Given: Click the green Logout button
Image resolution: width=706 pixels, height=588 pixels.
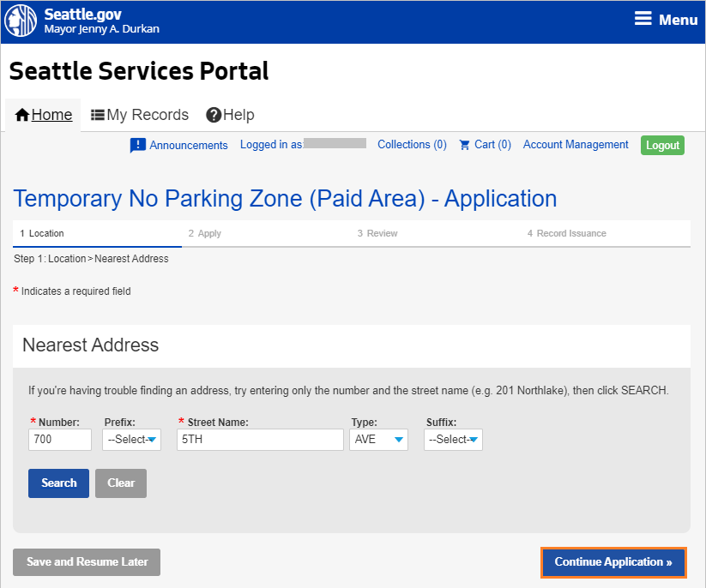Looking at the screenshot, I should click(662, 146).
